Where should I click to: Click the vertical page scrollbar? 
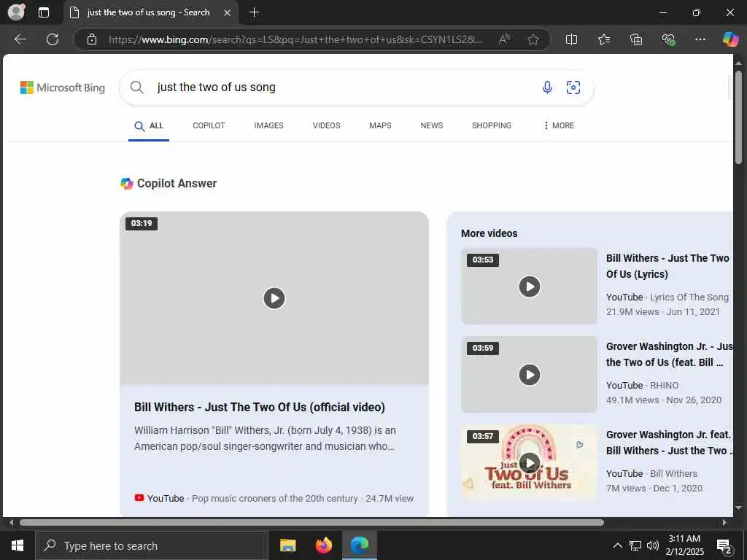738,117
